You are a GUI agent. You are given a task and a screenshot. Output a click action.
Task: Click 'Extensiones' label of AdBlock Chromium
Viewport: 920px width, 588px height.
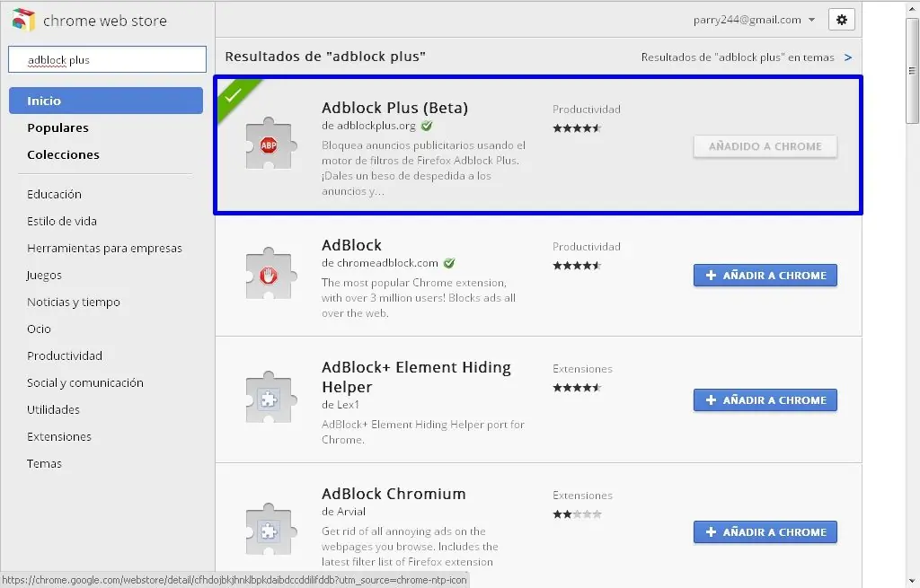(x=582, y=496)
